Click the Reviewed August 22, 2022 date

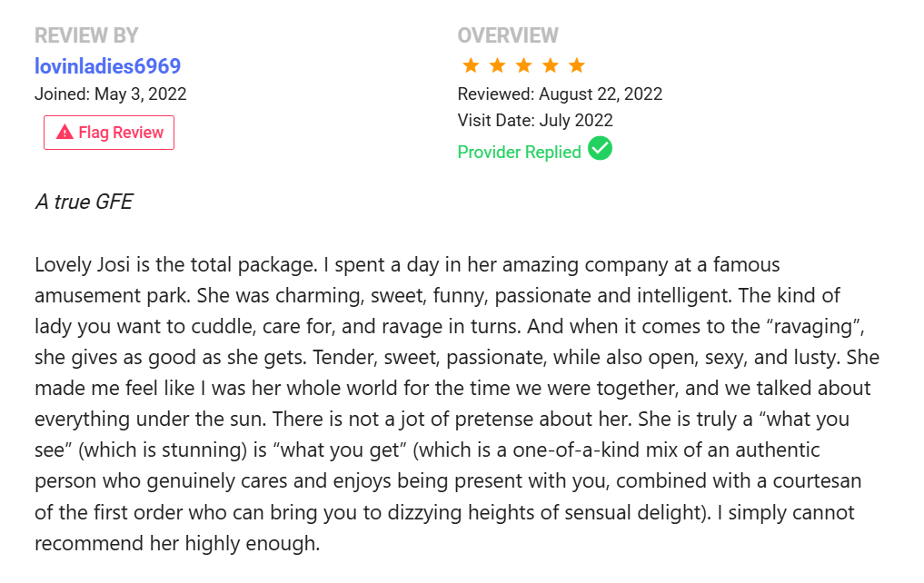(560, 94)
